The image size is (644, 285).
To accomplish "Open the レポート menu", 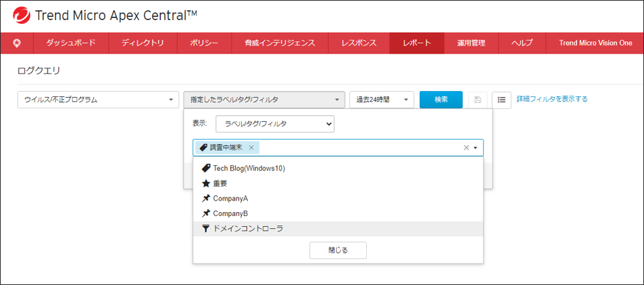I will pos(417,43).
